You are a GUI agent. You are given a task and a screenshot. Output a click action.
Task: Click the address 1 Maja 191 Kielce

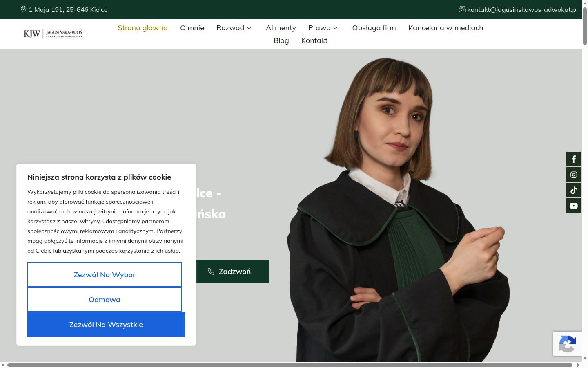coord(68,9)
